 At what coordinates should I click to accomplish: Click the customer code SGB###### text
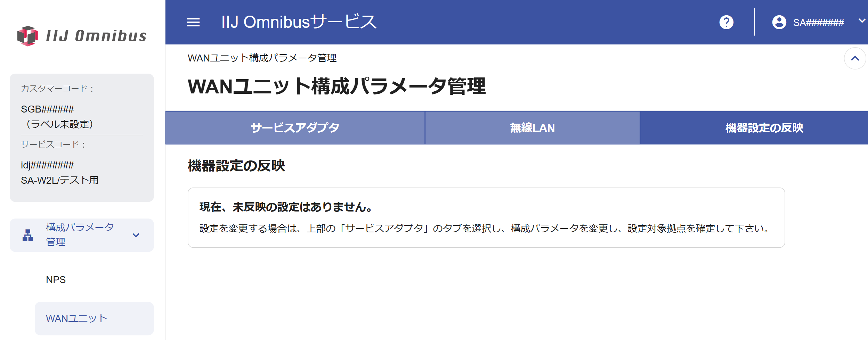pos(47,109)
